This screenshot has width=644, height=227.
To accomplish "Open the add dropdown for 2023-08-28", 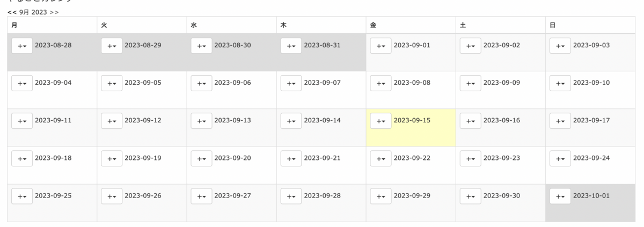I will click(22, 46).
